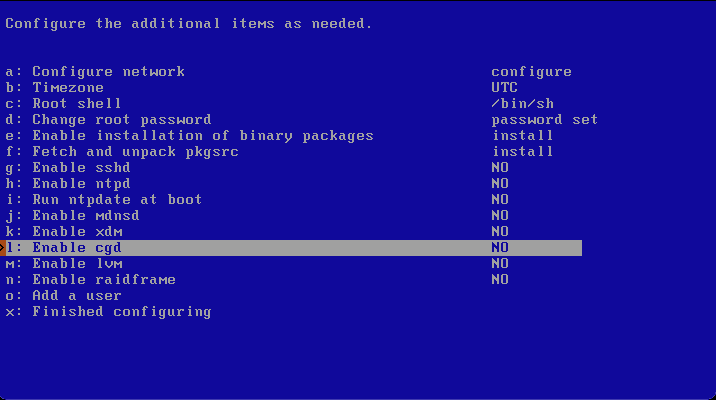The image size is (716, 400).
Task: Click the NO value for ntpdate at boot
Action: click(x=500, y=200)
